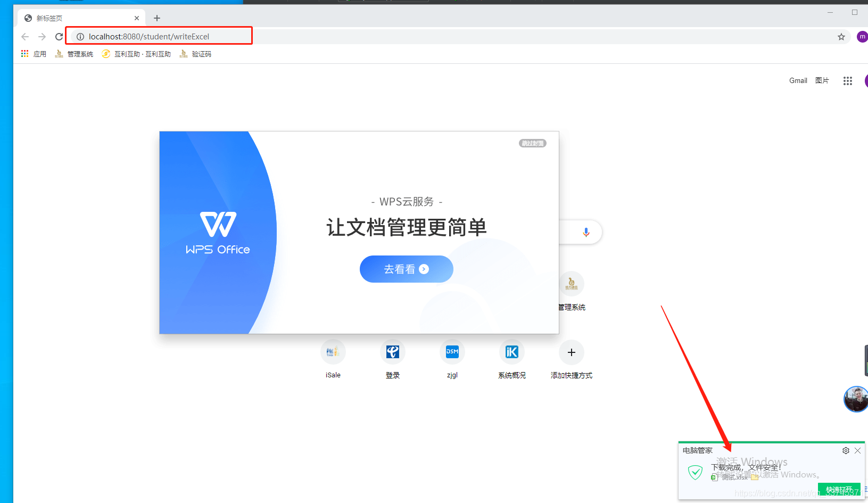This screenshot has width=868, height=503.
Task: Open the 应用 apps bookmark
Action: click(34, 54)
